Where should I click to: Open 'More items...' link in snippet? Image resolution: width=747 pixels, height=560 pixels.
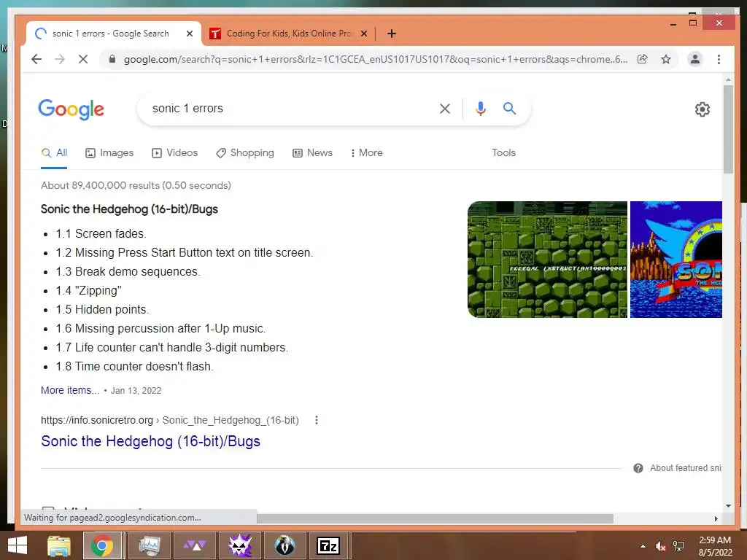coord(70,390)
